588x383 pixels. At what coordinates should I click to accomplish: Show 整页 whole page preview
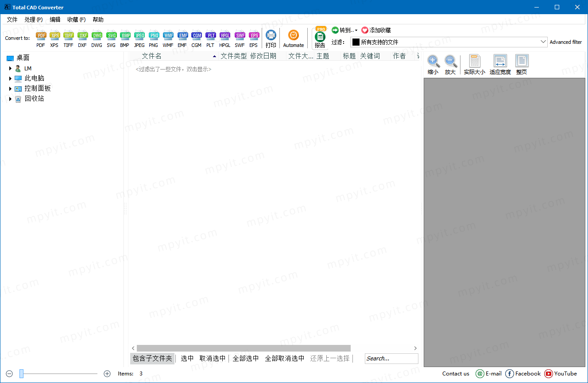point(522,65)
